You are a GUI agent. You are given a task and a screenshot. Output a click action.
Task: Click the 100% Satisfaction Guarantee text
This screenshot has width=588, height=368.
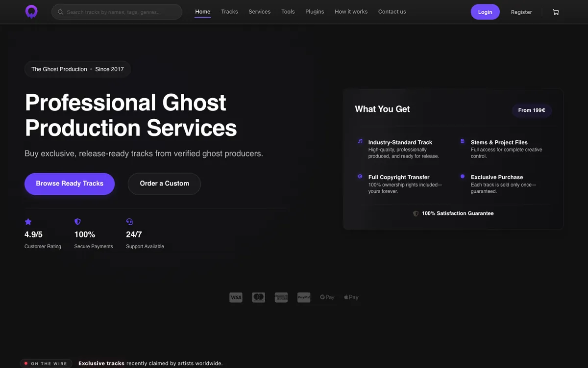click(458, 213)
